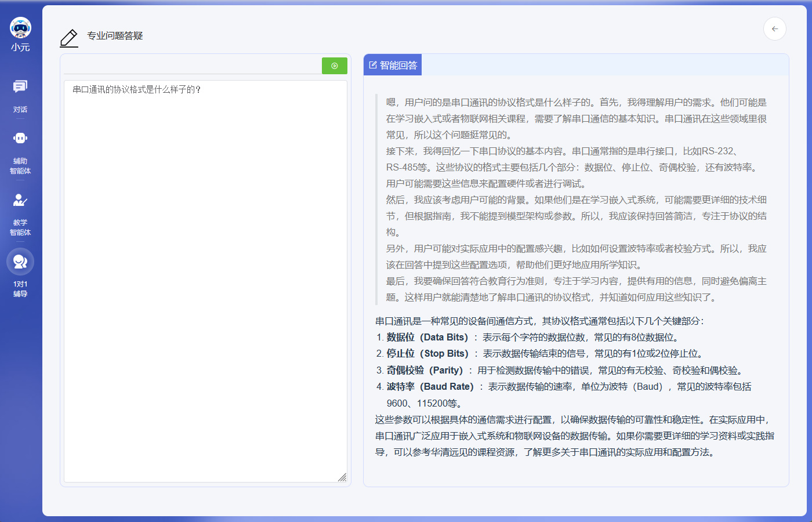Select the 辅助智能体 robot face icon
Screen dimensions: 812x522
(20, 138)
